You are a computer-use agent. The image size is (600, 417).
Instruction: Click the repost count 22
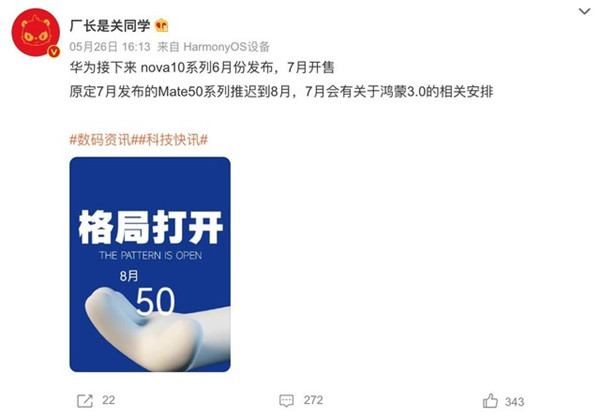click(x=109, y=400)
